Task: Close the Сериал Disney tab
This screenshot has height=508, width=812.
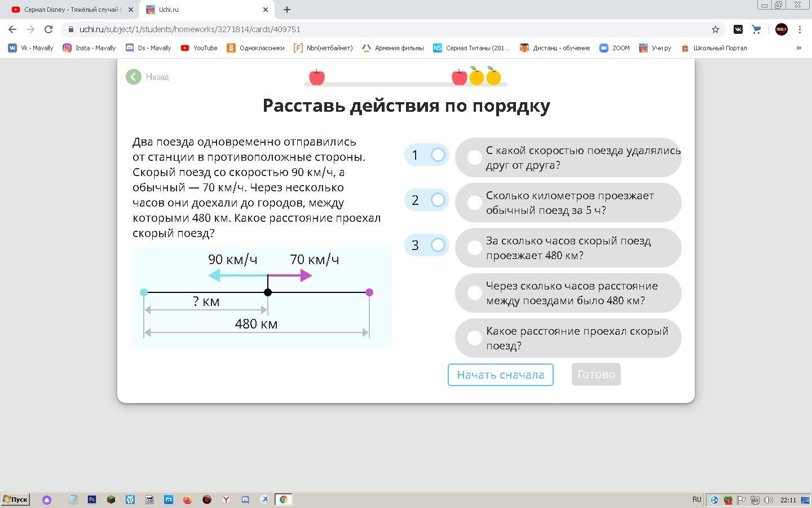Action: (x=130, y=10)
